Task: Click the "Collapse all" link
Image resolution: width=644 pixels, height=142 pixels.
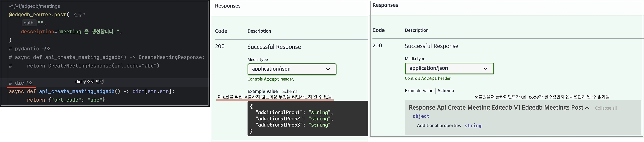Action: tap(606, 108)
